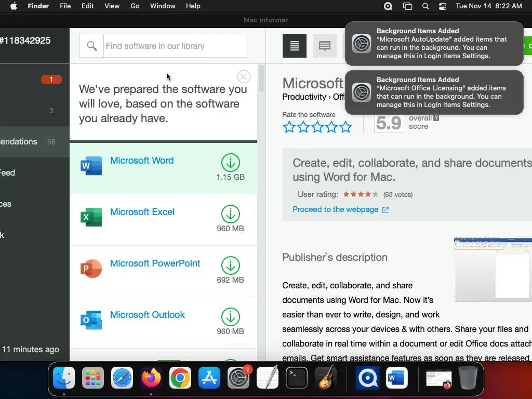Open TextEdit from the Dock
The image size is (532, 399).
(x=268, y=378)
